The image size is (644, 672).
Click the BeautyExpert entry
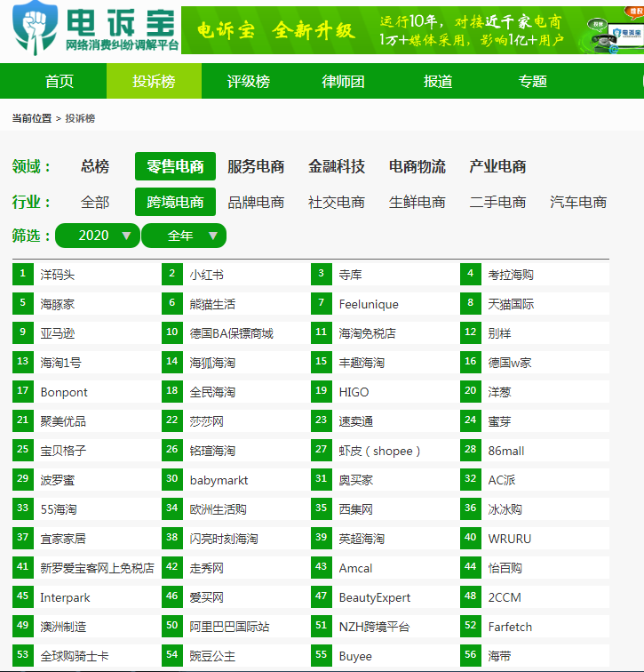[x=375, y=597]
